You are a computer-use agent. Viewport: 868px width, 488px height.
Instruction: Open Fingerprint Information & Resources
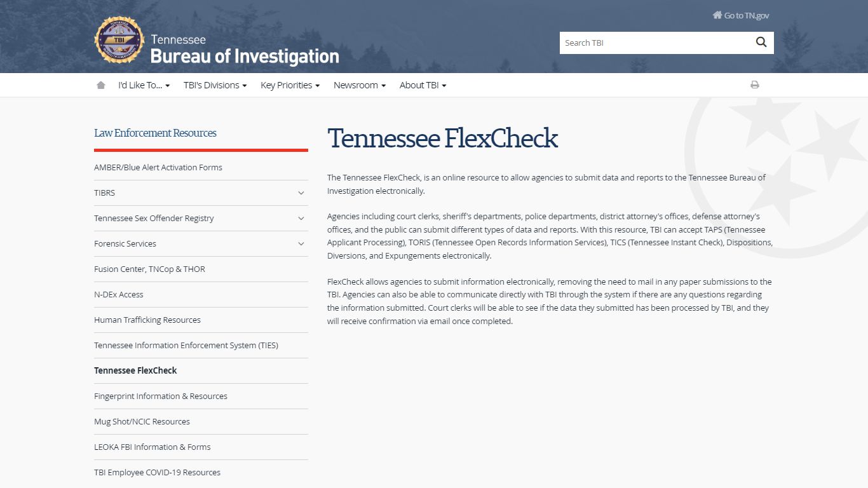161,396
